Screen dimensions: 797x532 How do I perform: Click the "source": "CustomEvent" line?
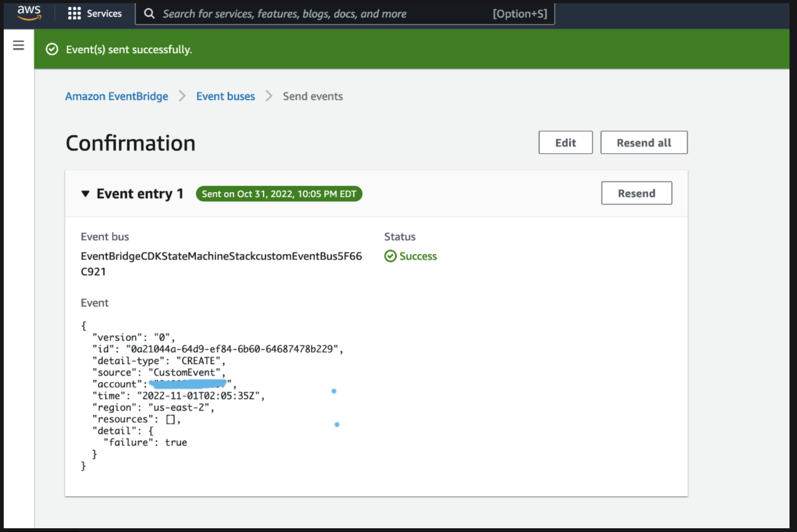tap(159, 372)
